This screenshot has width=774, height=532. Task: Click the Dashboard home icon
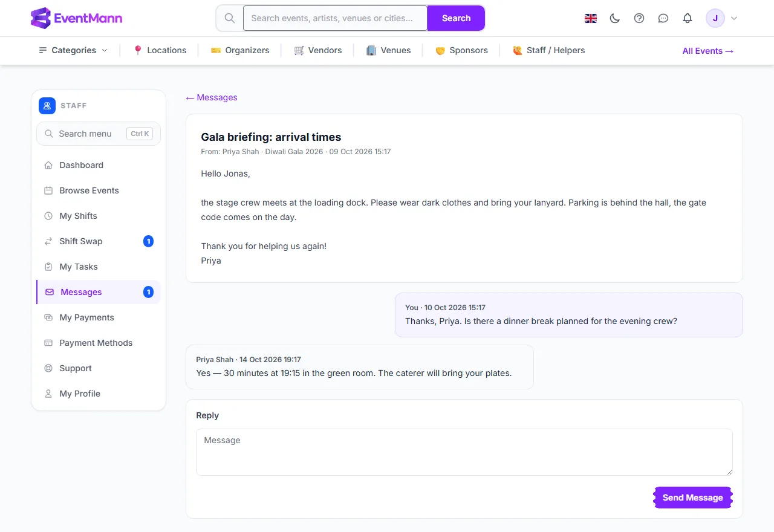pos(48,165)
